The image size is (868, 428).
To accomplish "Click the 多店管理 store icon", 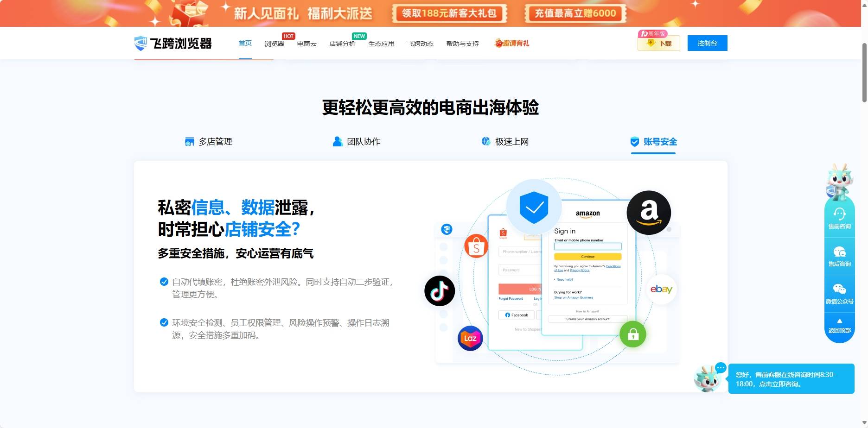I will coord(189,142).
